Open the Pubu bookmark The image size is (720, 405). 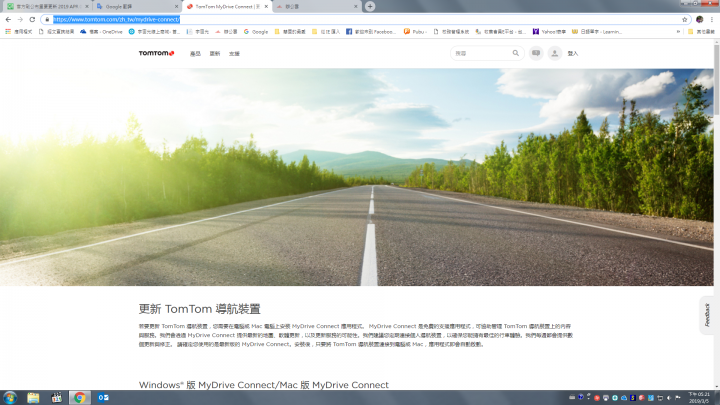(x=416, y=32)
